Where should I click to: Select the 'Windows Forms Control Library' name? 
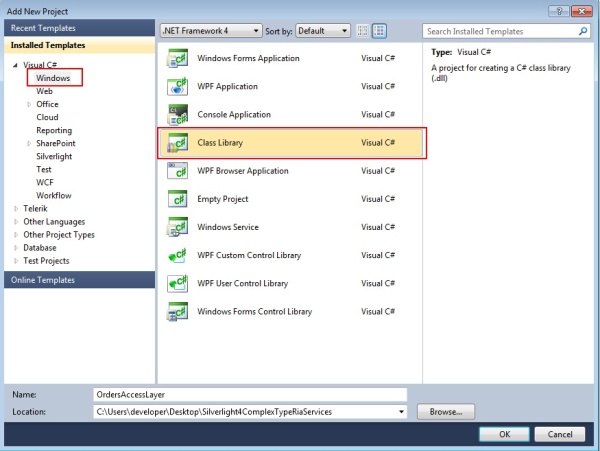[x=254, y=312]
